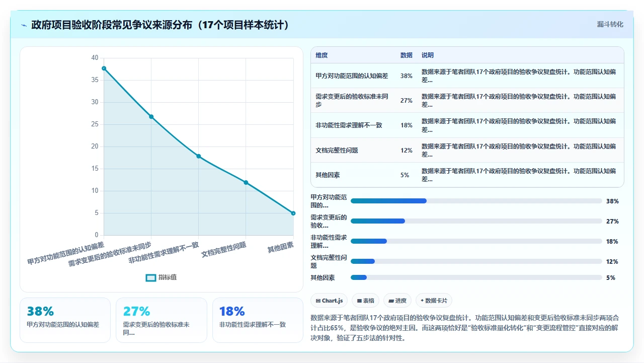The height and width of the screenshot is (363, 644).
Task: Select the Chart.js tag chip
Action: 329,301
